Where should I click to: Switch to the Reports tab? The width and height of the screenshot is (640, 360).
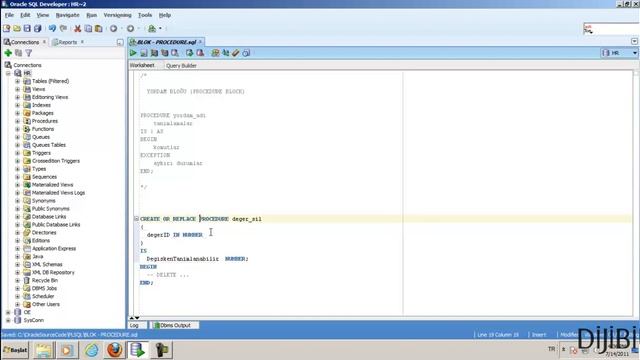coord(68,42)
